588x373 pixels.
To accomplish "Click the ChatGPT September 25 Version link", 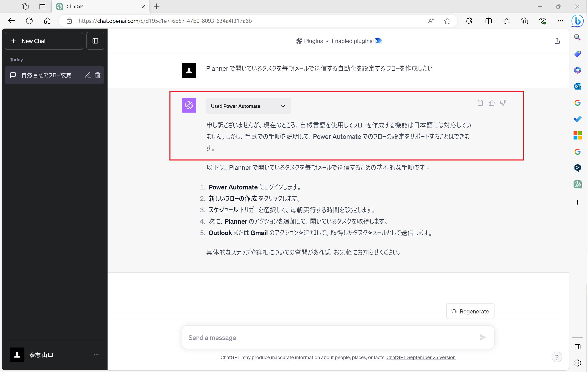I will coord(421,357).
